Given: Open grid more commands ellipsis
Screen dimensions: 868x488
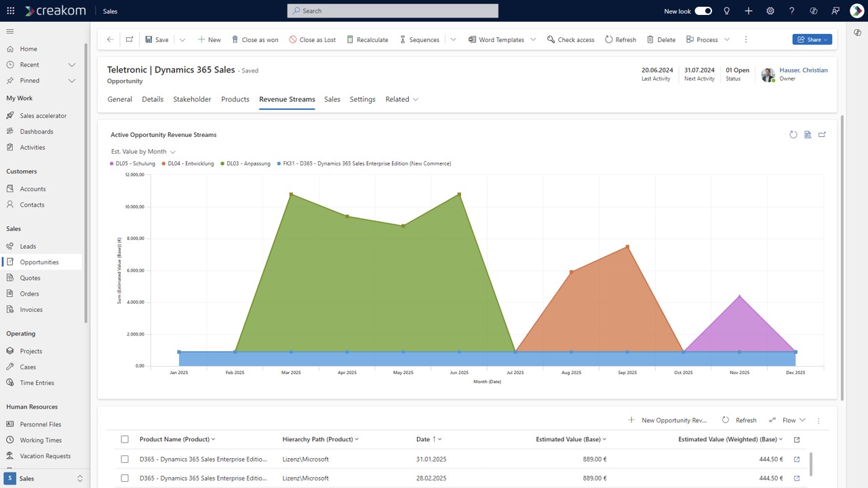Looking at the screenshot, I should click(819, 420).
